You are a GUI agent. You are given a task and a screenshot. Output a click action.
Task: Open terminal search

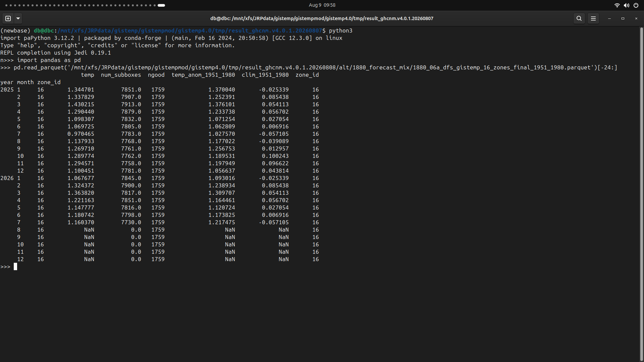(x=579, y=18)
